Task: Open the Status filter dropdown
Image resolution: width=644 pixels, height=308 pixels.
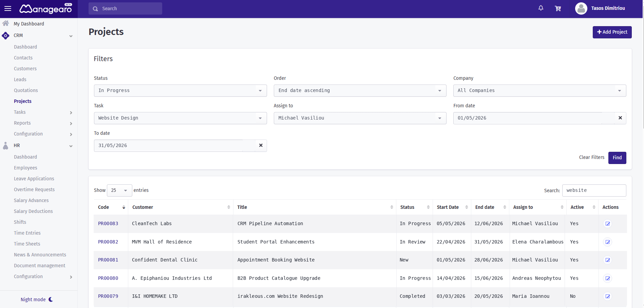Action: [180, 91]
